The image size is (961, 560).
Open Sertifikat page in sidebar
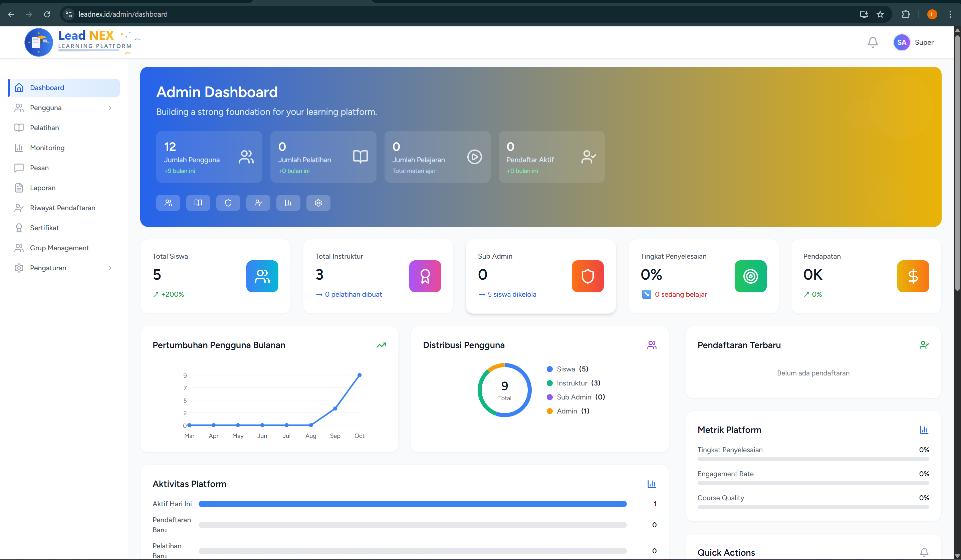coord(44,228)
